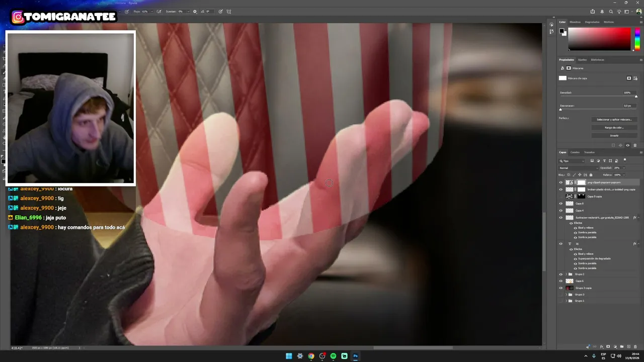Open the blend mode dropdown set to Normal
644x362 pixels.
[579, 168]
